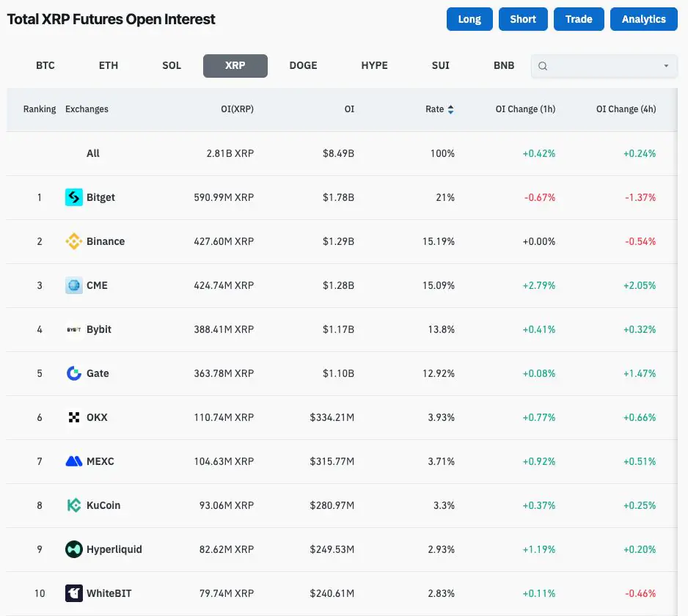This screenshot has width=688, height=616.
Task: Click the CME globe logo
Action: click(73, 285)
